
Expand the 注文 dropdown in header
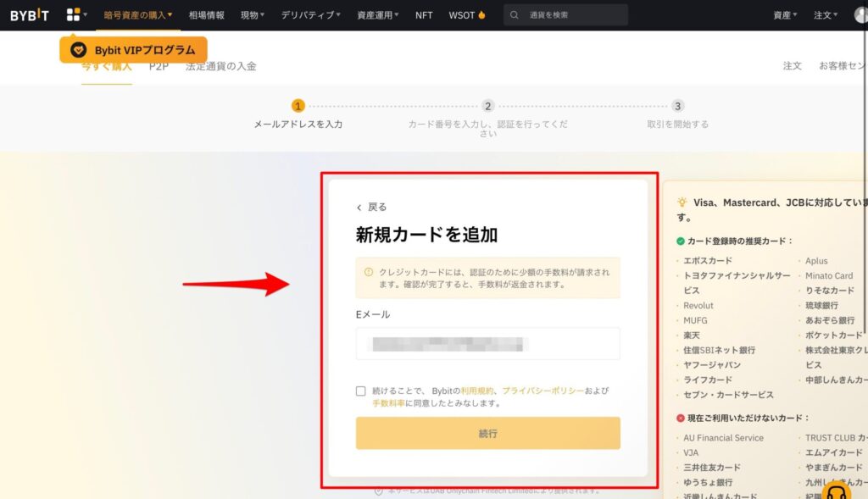pos(826,15)
